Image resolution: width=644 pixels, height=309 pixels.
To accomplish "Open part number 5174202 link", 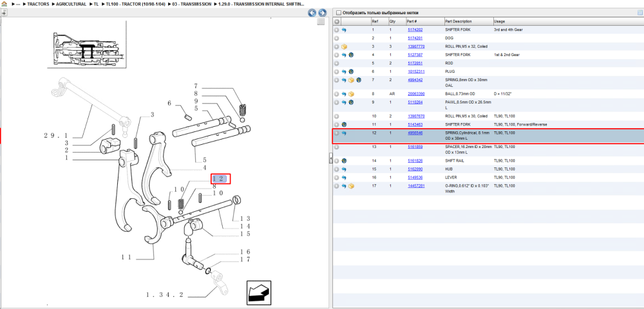I will click(x=415, y=30).
